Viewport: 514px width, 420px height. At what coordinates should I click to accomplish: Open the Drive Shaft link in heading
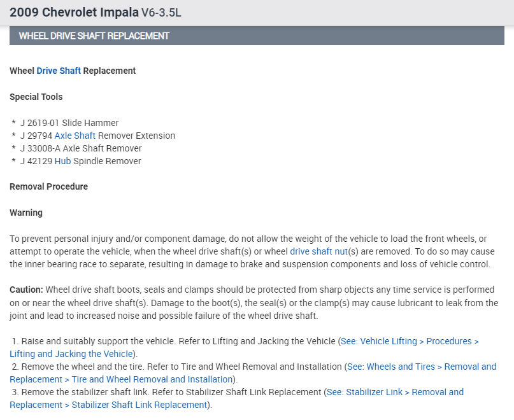59,71
